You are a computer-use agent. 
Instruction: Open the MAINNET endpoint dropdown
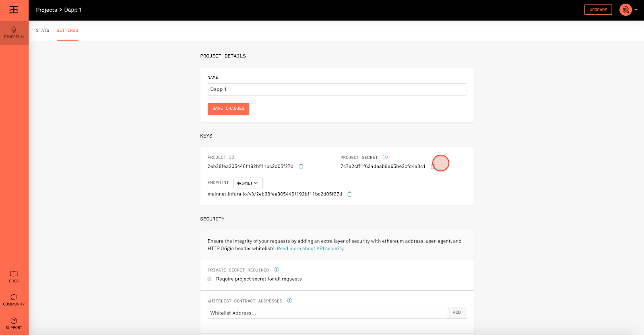[x=248, y=183]
